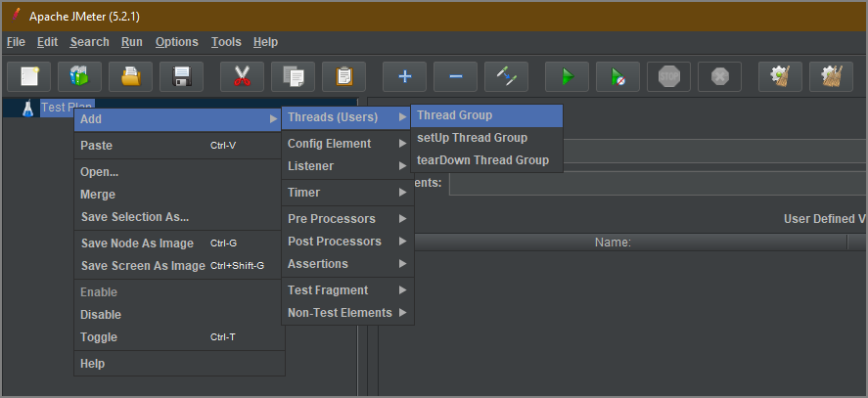Click the Open folder toolbar icon

pos(131,76)
